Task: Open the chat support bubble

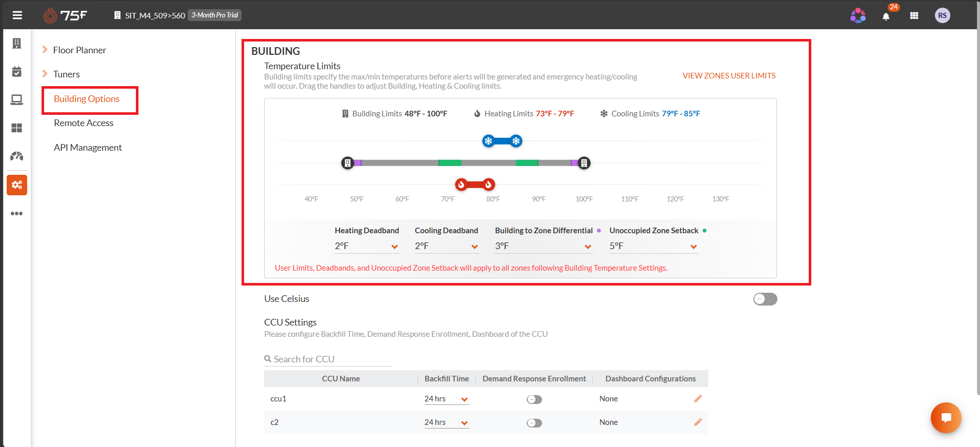Action: (946, 418)
